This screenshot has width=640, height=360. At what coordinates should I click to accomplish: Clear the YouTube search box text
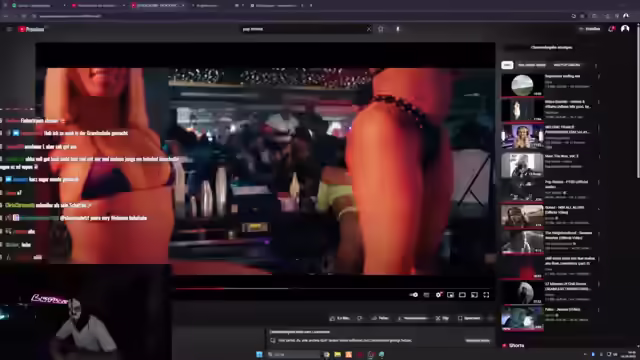369,29
